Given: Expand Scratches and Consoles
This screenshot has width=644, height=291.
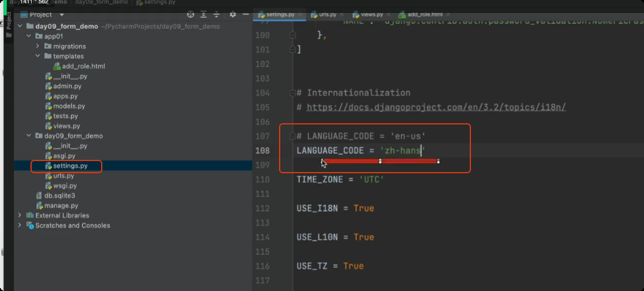Looking at the screenshot, I should coord(19,225).
